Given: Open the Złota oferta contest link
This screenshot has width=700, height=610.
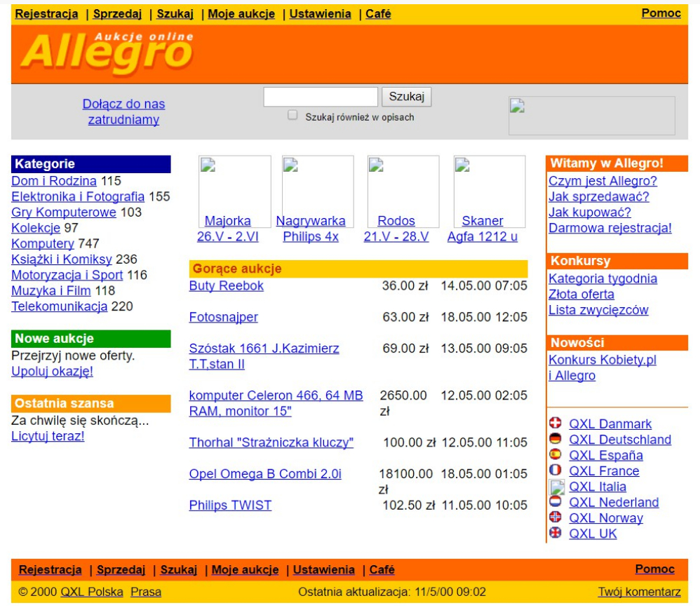Looking at the screenshot, I should (x=581, y=294).
